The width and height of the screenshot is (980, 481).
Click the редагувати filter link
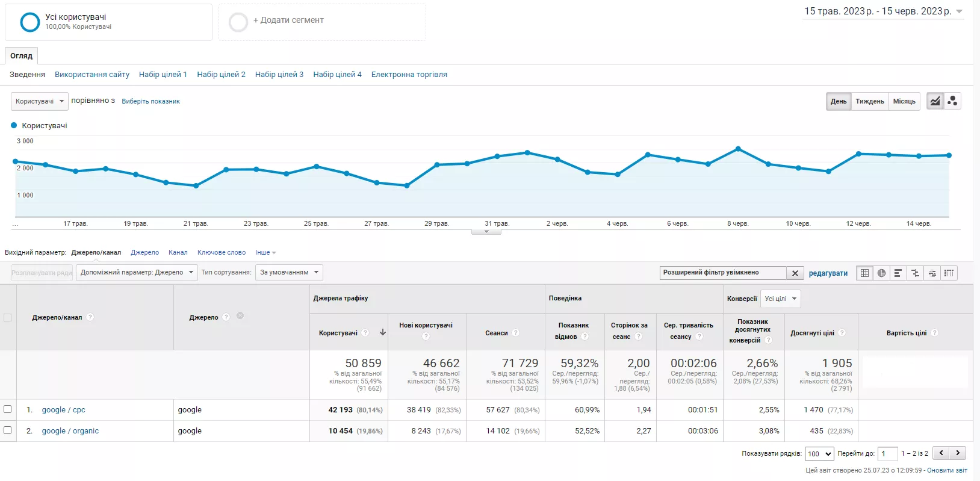click(x=828, y=273)
